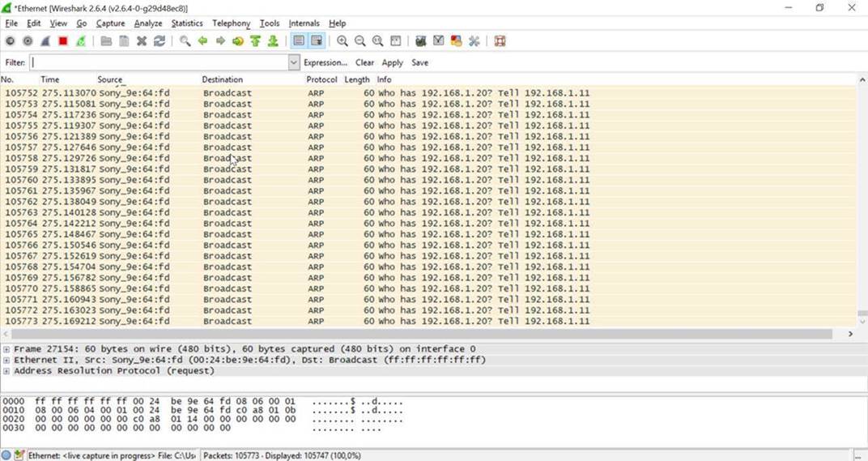Click the packet list horizontal scrollbar
The height and width of the screenshot is (461, 868).
tap(422, 334)
